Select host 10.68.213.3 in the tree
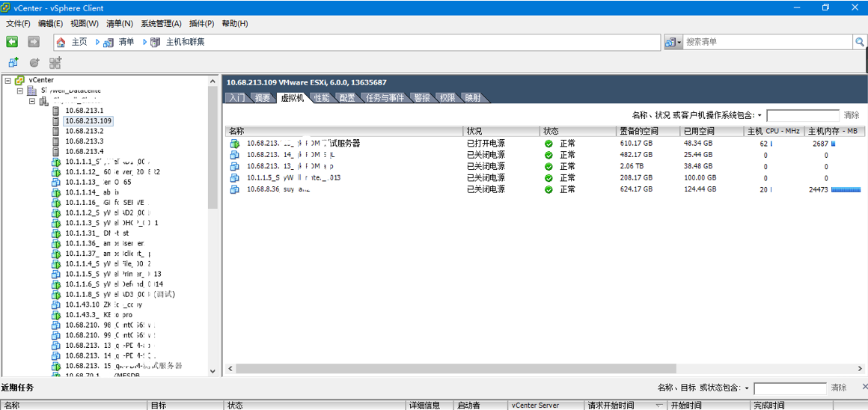The width and height of the screenshot is (868, 410). pyautogui.click(x=84, y=141)
